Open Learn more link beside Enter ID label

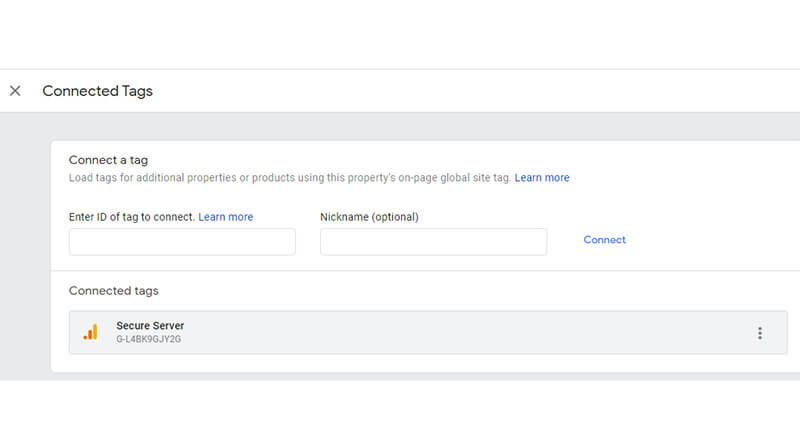(x=226, y=217)
